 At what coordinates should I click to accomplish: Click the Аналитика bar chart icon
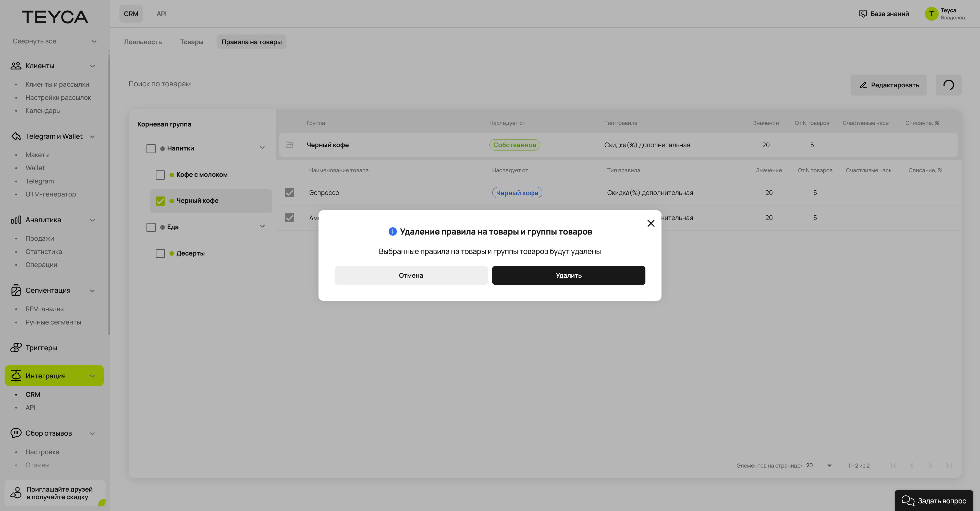(x=16, y=220)
